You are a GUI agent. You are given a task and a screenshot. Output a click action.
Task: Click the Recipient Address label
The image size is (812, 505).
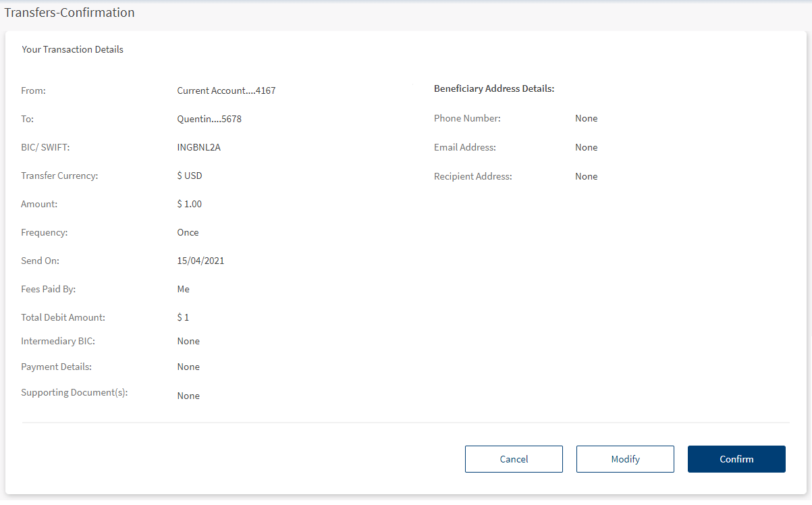[473, 176]
